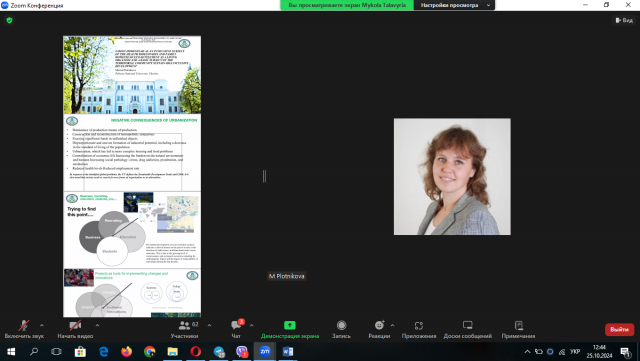Viewport: 640px width, 361px height.
Task: Open the View Options dropdown at top
Action: click(454, 5)
